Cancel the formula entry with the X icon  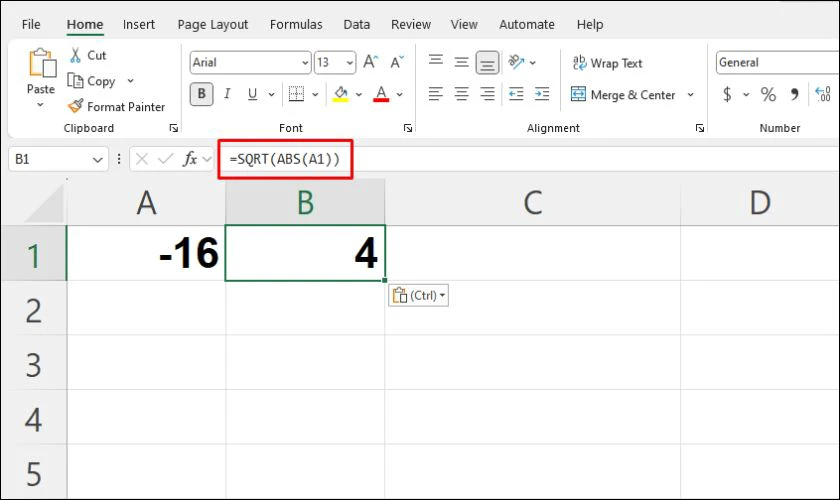coord(142,159)
